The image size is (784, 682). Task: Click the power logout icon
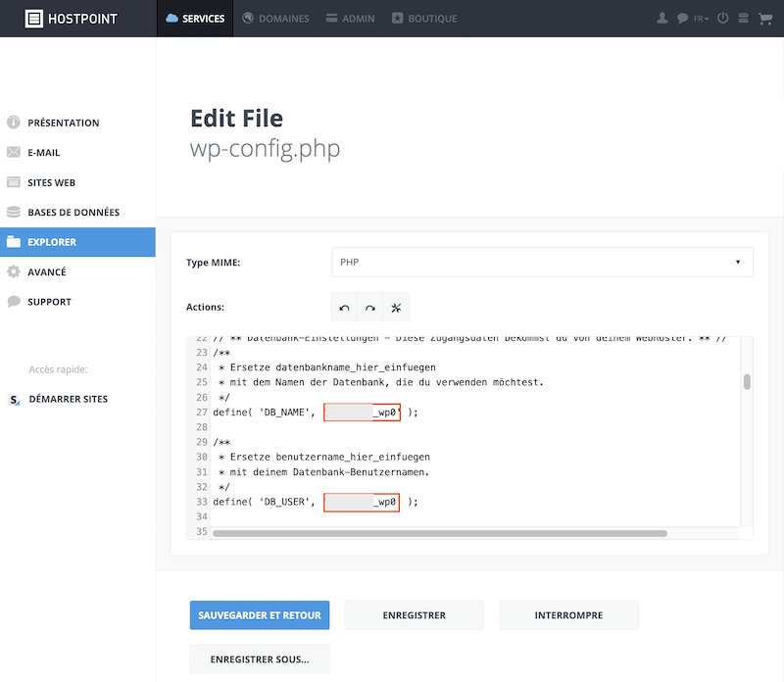[x=722, y=19]
